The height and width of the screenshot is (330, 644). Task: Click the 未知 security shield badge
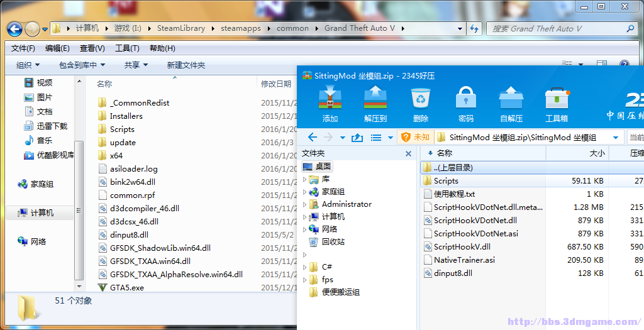pyautogui.click(x=415, y=137)
